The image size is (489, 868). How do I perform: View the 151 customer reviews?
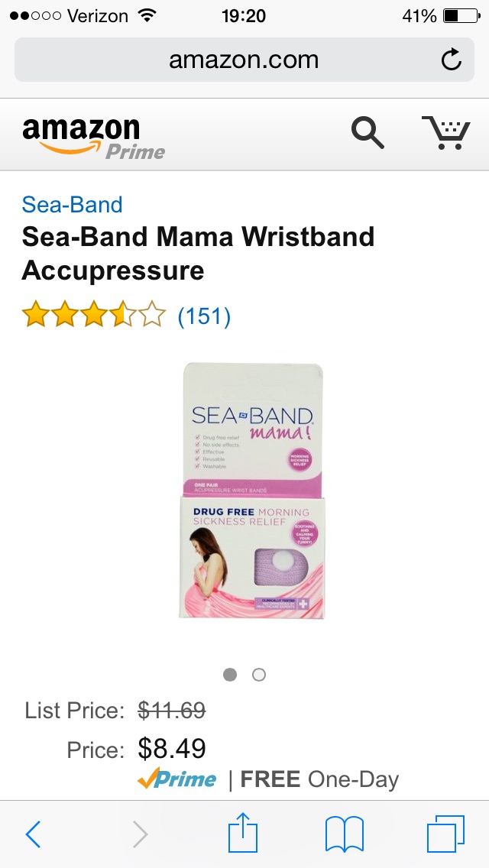point(204,316)
